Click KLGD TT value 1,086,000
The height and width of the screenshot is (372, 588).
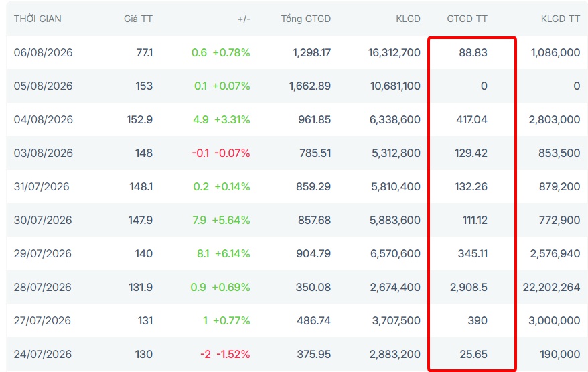pyautogui.click(x=555, y=52)
